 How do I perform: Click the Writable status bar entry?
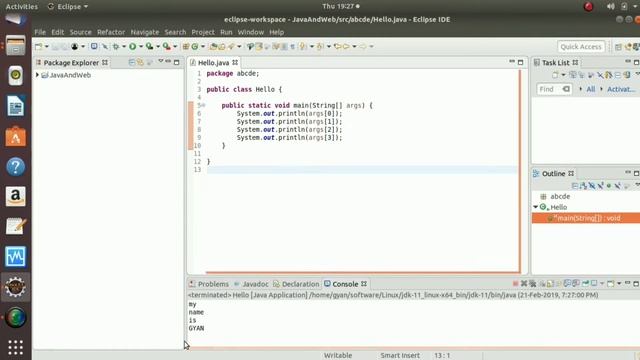click(338, 356)
